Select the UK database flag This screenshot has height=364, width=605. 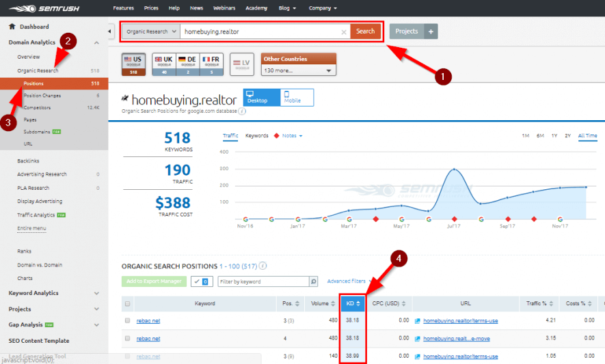point(164,64)
